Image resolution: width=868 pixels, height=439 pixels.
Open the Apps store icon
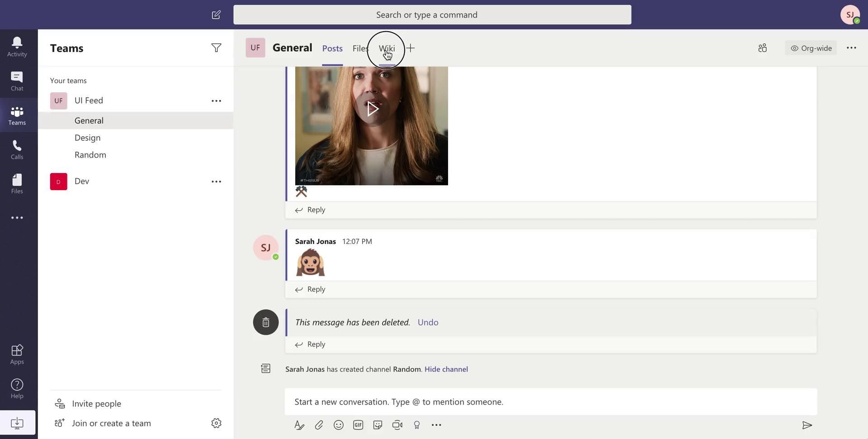[x=17, y=354]
